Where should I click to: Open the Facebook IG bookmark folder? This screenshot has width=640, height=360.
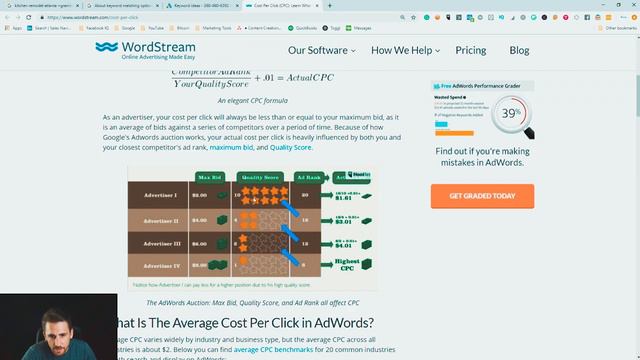[94, 28]
